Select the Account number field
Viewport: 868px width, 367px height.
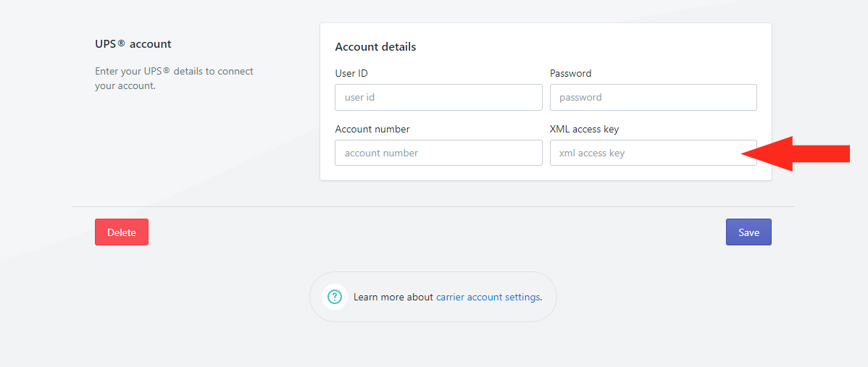pos(438,153)
